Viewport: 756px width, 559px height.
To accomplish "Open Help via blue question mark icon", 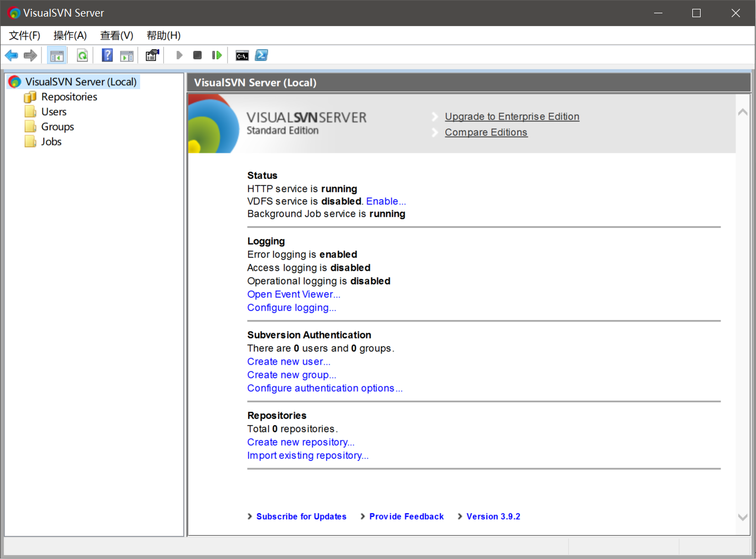I will (107, 55).
